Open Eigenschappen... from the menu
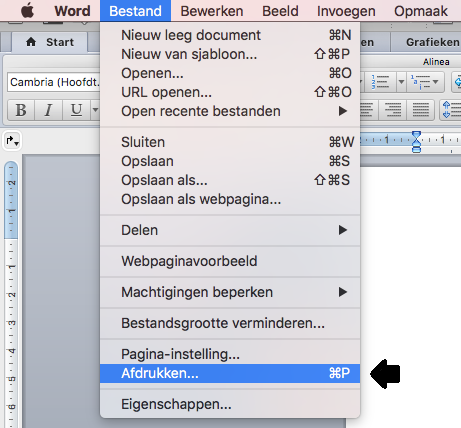This screenshot has width=461, height=428. (x=230, y=404)
